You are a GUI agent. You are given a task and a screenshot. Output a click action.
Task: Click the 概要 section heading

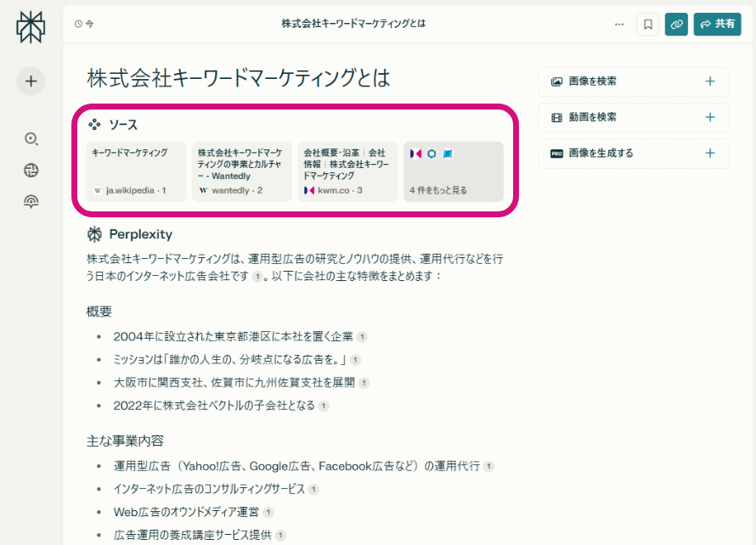(x=99, y=312)
